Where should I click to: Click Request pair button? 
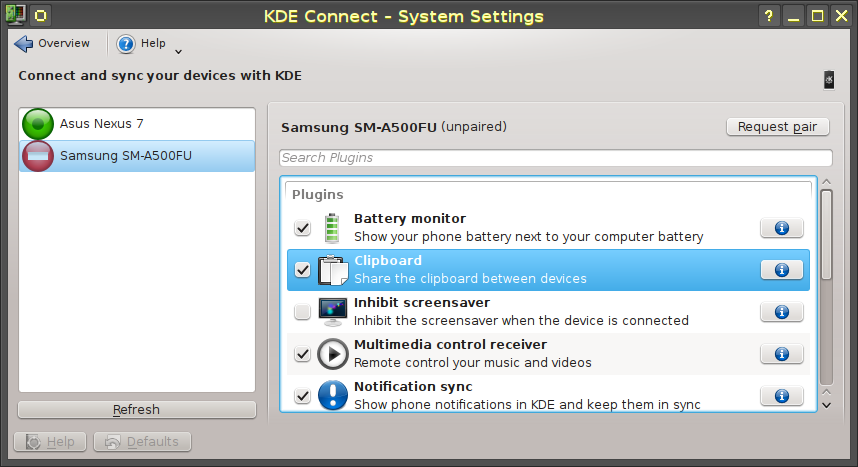tap(778, 126)
